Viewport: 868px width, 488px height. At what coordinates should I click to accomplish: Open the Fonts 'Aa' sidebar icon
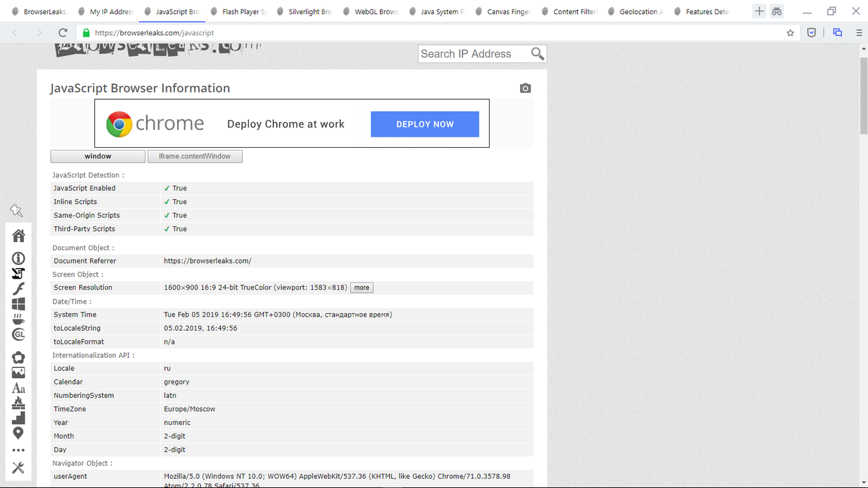pos(18,388)
